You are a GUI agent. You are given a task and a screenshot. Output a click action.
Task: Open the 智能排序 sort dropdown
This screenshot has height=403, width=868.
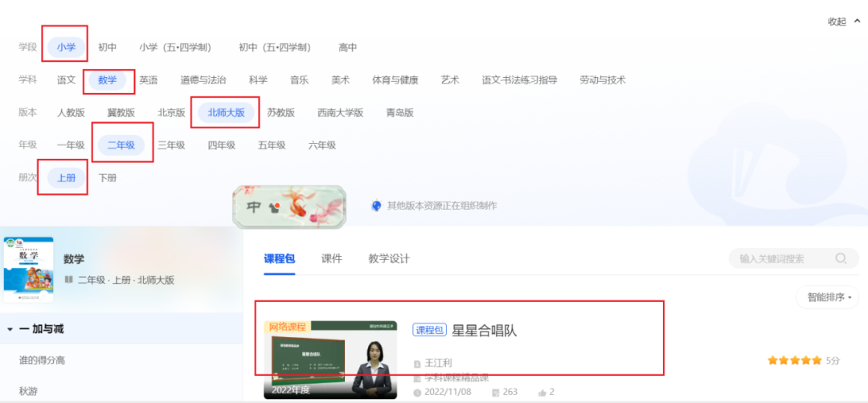(x=827, y=297)
